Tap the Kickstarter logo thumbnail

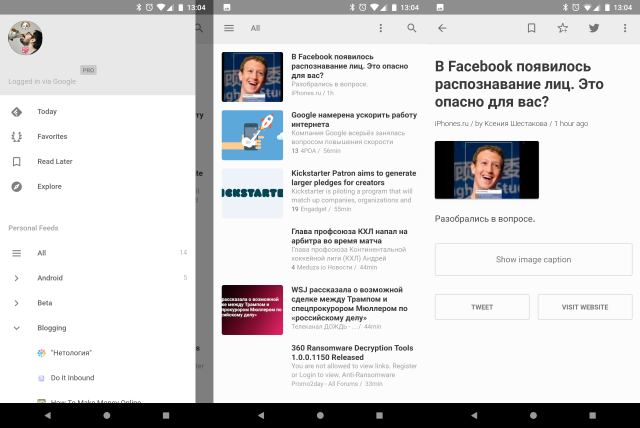pos(252,193)
